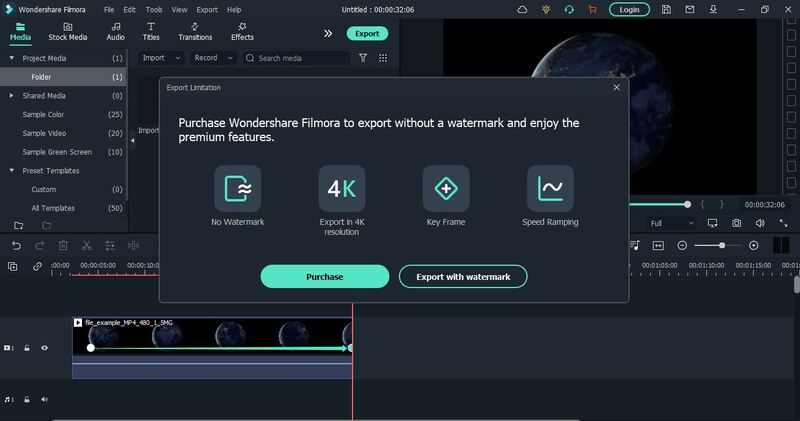Expand more tabs with double chevron

point(328,33)
